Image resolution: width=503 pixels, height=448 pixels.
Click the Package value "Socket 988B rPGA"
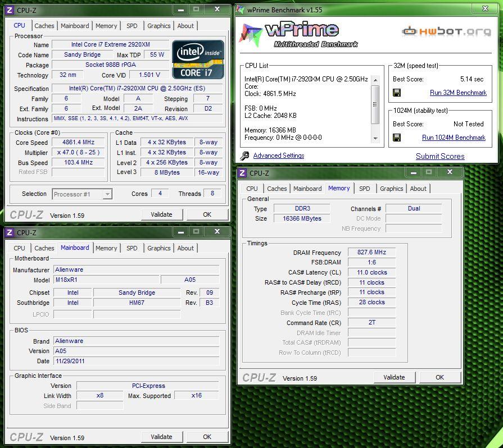tap(110, 65)
